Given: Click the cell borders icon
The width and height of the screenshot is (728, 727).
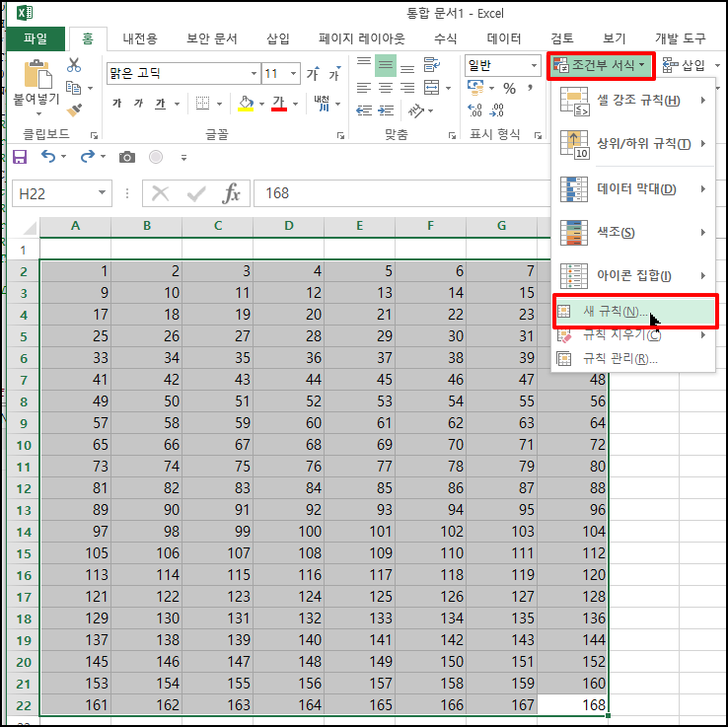Looking at the screenshot, I should 202,103.
